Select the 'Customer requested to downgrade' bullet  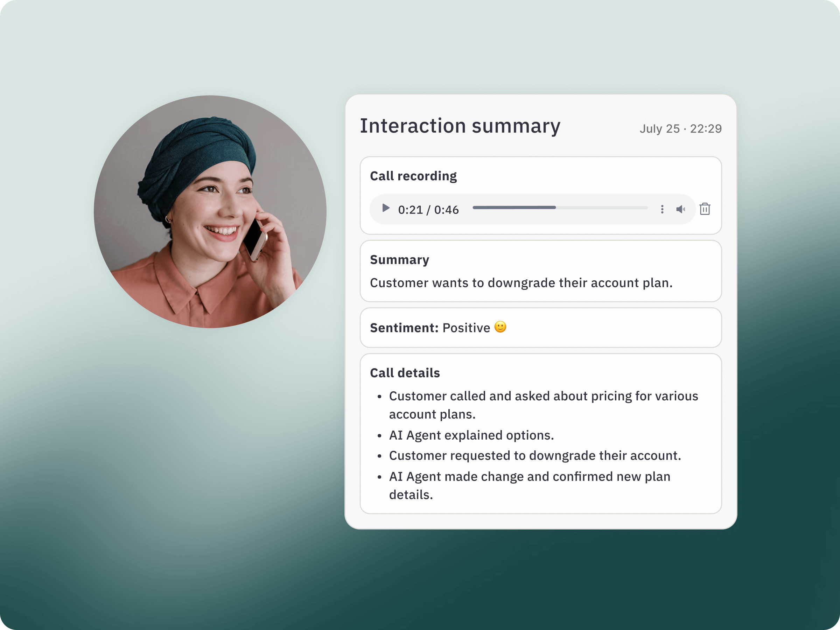[535, 456]
